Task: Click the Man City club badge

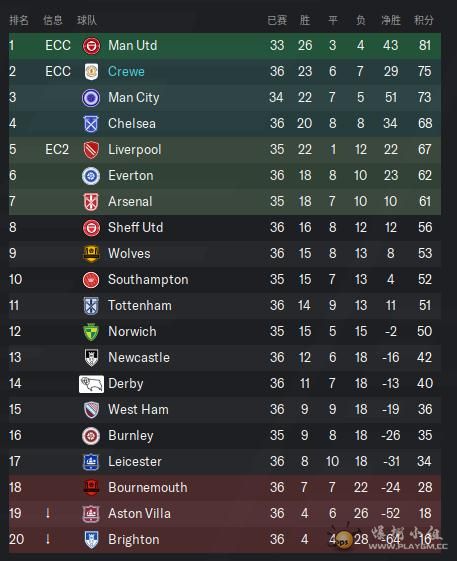Action: click(x=91, y=97)
